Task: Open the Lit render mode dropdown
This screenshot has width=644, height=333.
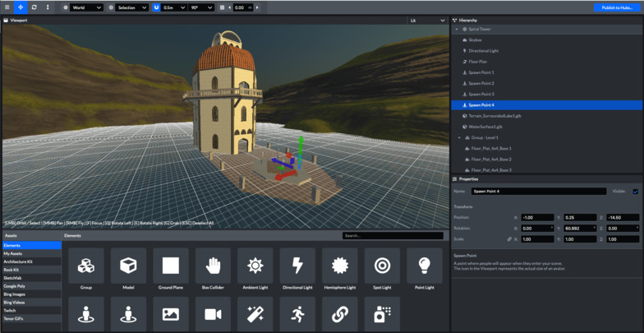Action: pos(427,20)
